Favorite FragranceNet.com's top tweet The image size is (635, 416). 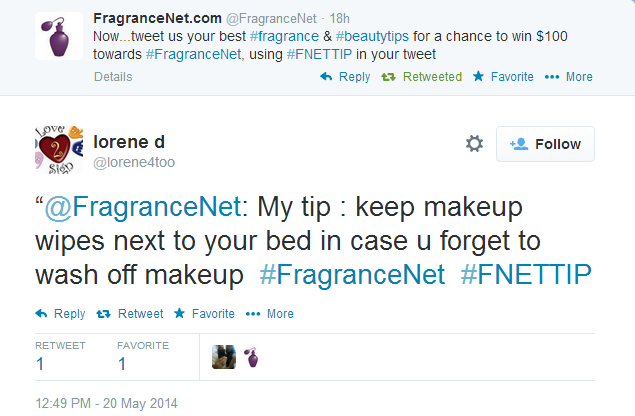[x=503, y=77]
